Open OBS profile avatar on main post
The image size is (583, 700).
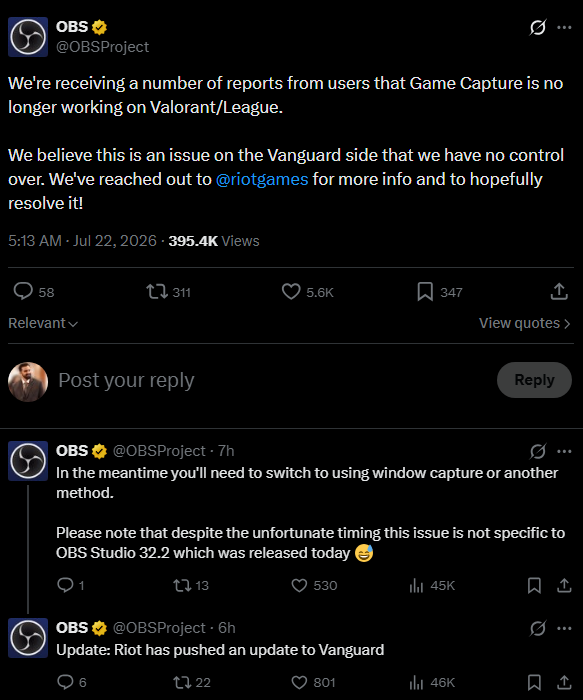28,37
